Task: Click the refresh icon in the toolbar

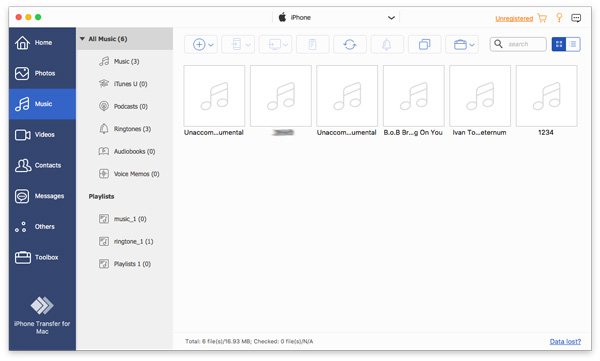Action: pyautogui.click(x=350, y=44)
